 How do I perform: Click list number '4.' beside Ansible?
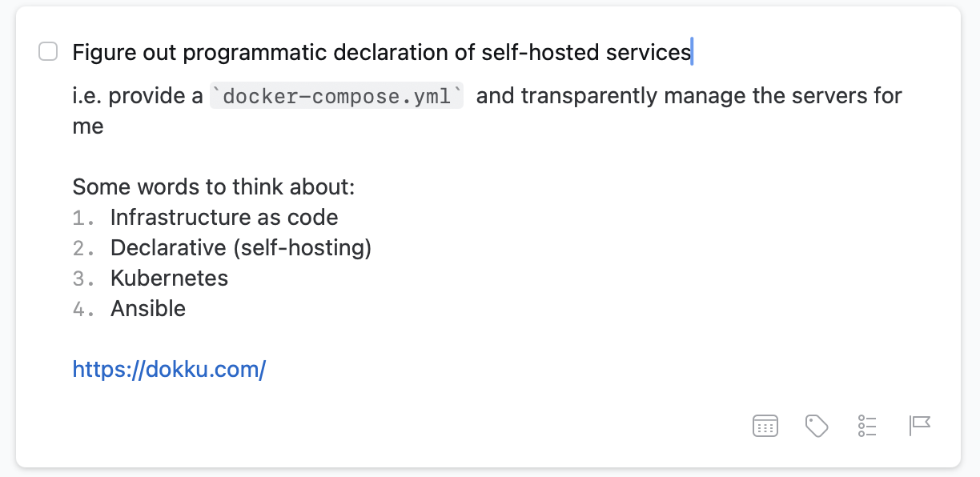pos(83,309)
